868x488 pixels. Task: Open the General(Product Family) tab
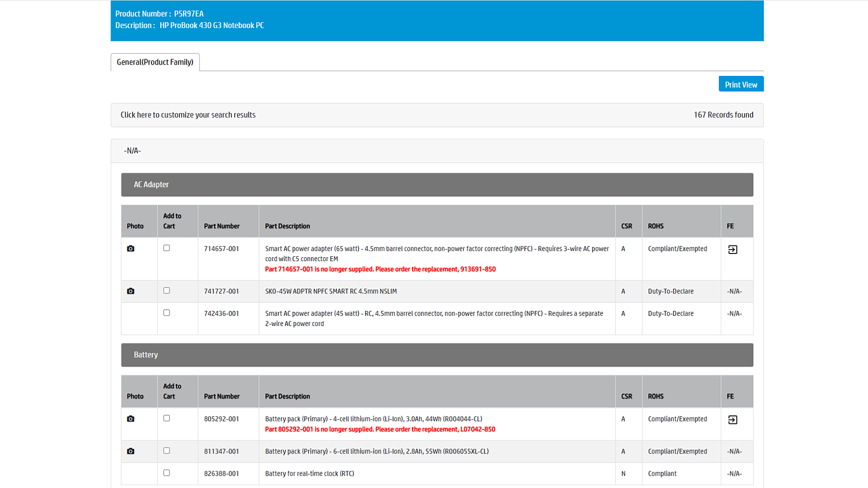[x=155, y=62]
